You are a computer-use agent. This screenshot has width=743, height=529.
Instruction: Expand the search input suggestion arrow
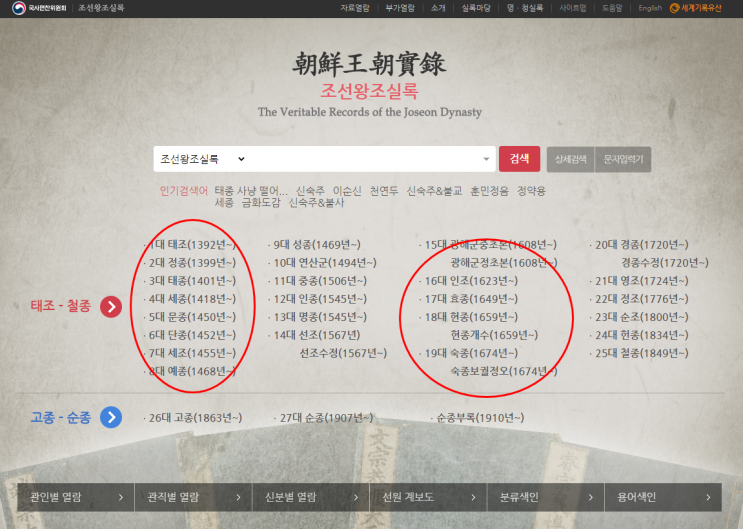tap(486, 159)
